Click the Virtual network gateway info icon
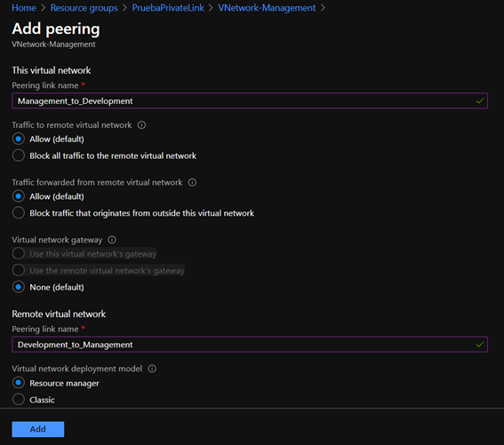This screenshot has width=504, height=445. [112, 240]
